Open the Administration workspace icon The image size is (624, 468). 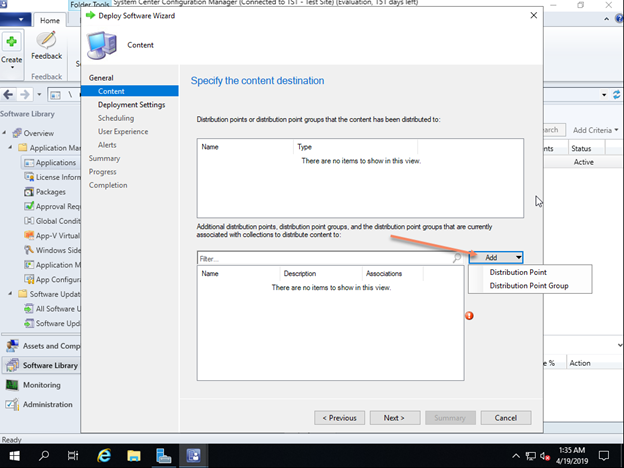[x=12, y=404]
